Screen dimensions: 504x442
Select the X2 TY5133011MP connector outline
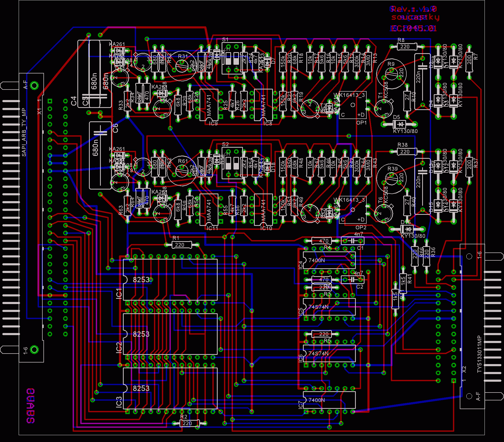472,326
